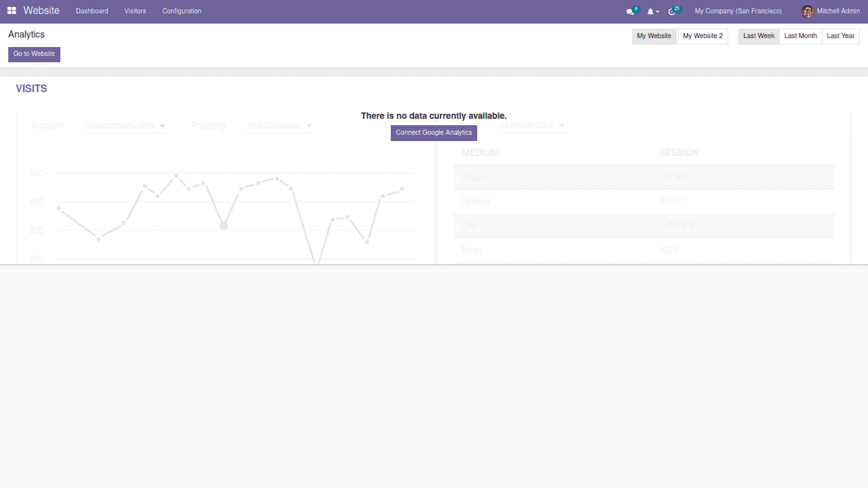The width and height of the screenshot is (868, 488).
Task: Switch range to Last Year
Action: click(840, 36)
